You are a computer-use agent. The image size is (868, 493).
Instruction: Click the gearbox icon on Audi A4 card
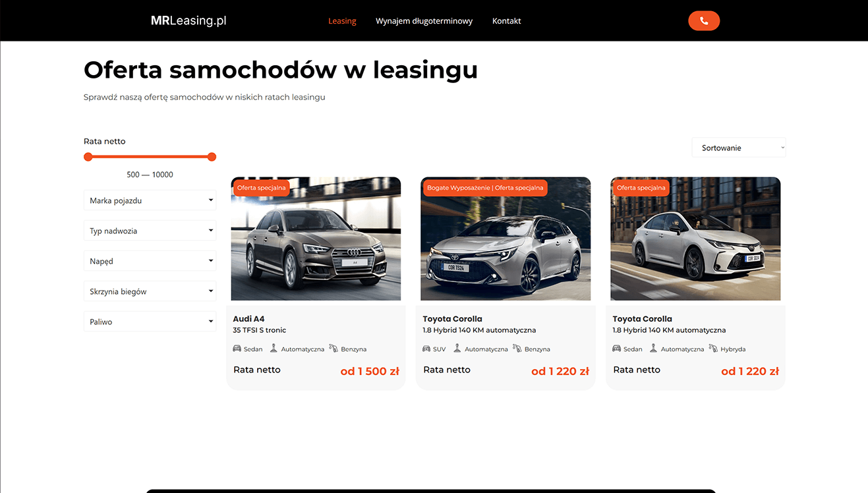pyautogui.click(x=274, y=348)
